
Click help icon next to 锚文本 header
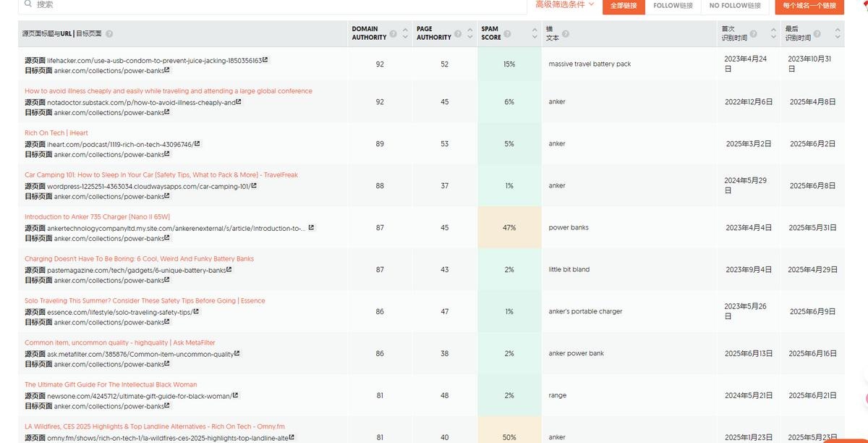[566, 33]
